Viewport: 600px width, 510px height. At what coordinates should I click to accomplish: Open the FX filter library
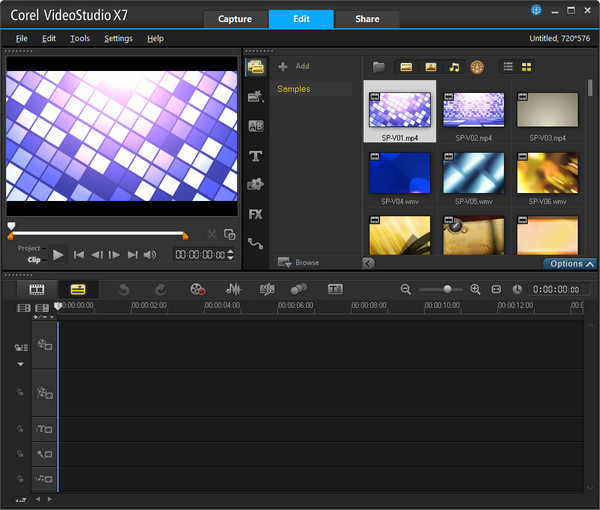255,214
